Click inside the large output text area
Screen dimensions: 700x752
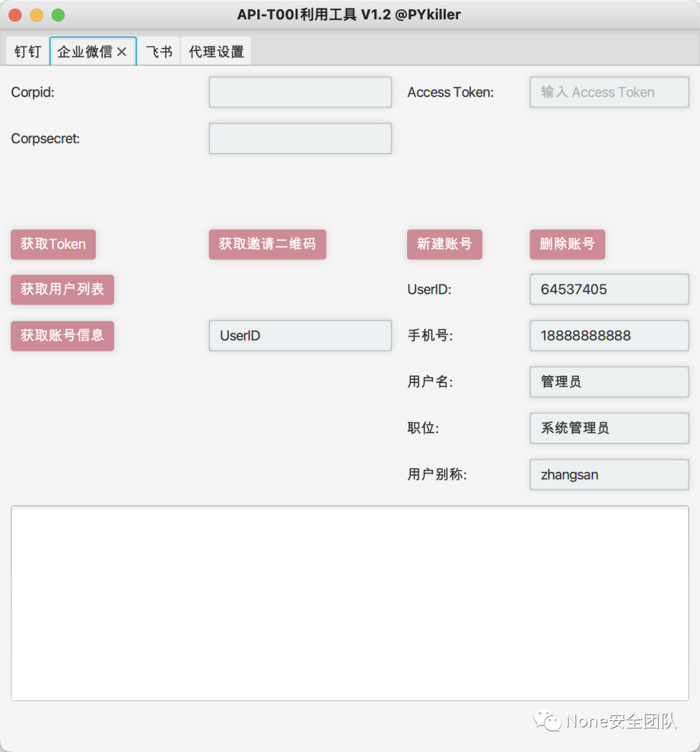click(x=350, y=604)
